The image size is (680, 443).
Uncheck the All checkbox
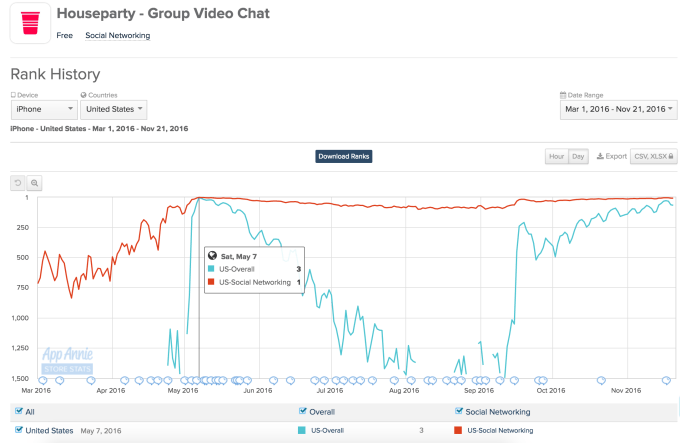pos(17,411)
